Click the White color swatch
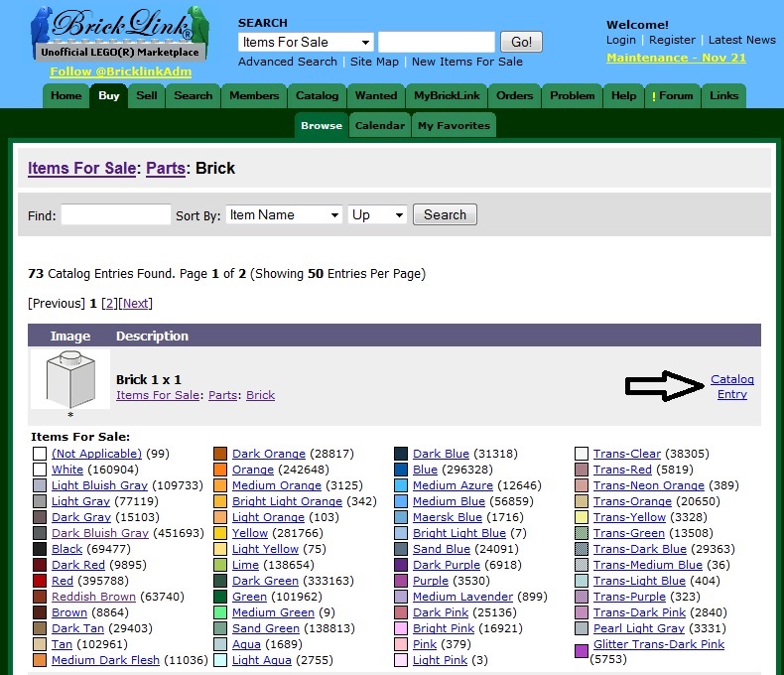 (40, 470)
